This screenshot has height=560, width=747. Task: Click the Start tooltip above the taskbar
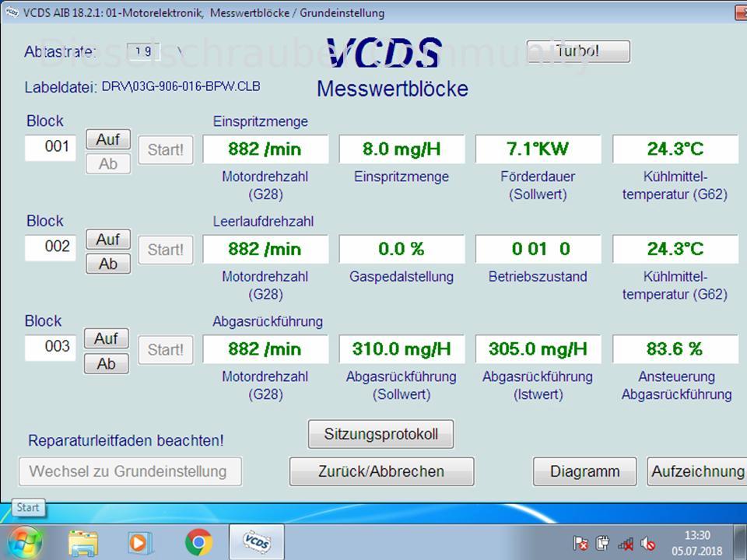[x=28, y=508]
